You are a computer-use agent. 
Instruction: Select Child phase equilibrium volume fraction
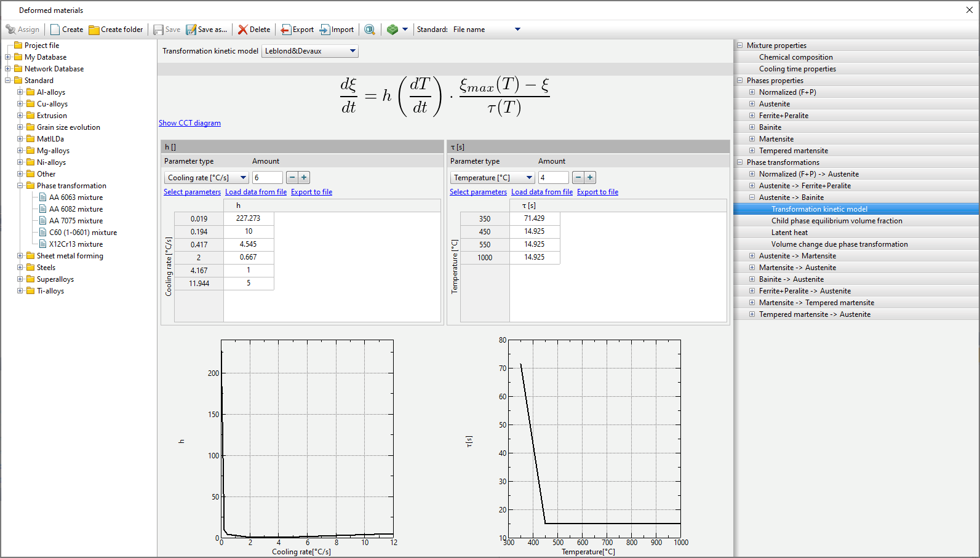pos(837,221)
